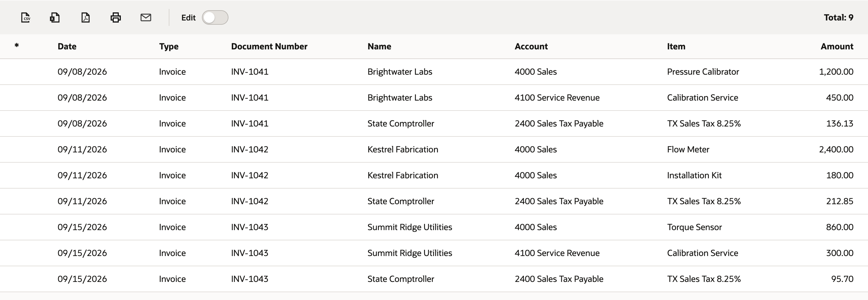Print the search results
868x300 pixels.
[x=115, y=17]
